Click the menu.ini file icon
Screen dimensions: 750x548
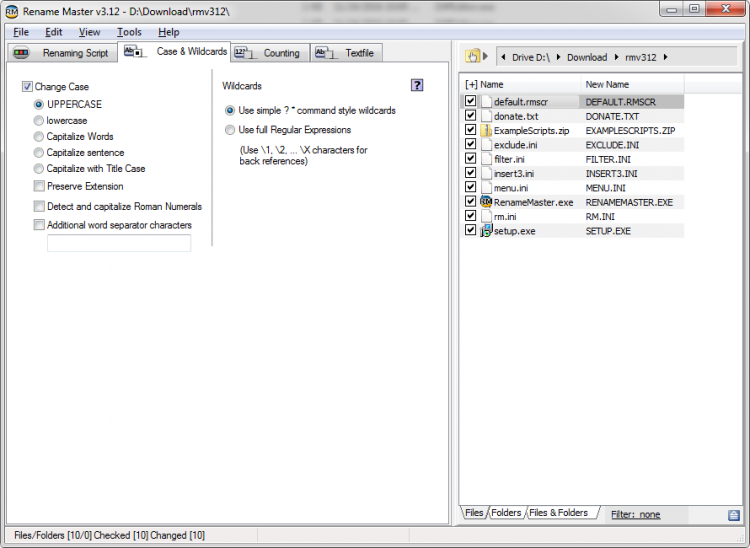[x=486, y=187]
